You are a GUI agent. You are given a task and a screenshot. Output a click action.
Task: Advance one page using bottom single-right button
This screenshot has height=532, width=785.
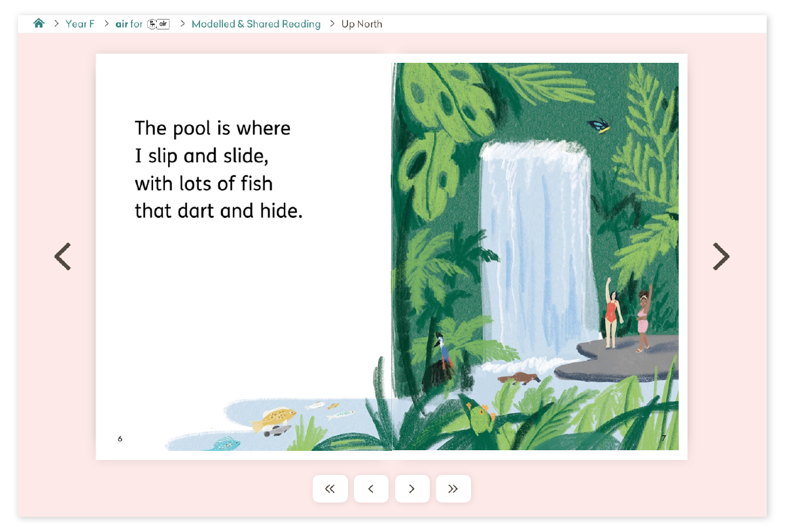(412, 489)
